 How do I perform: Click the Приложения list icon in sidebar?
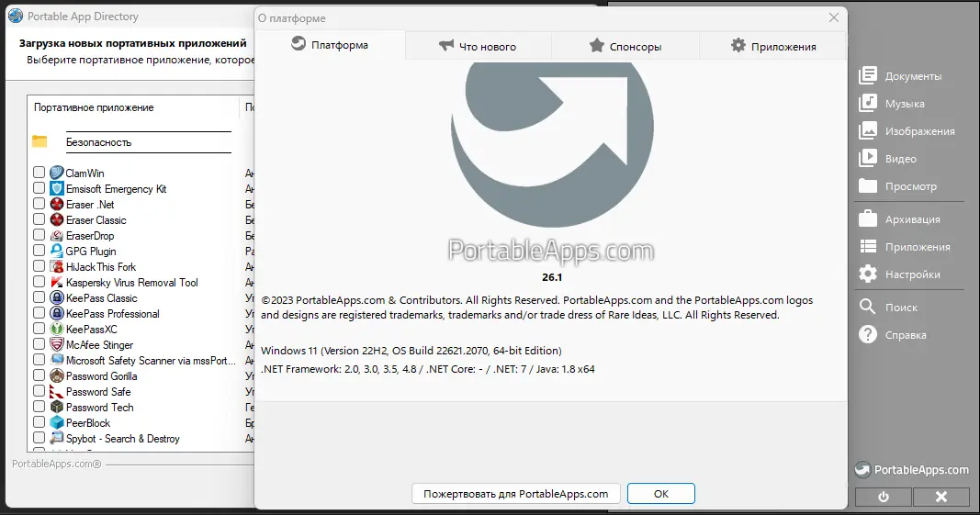tap(868, 246)
